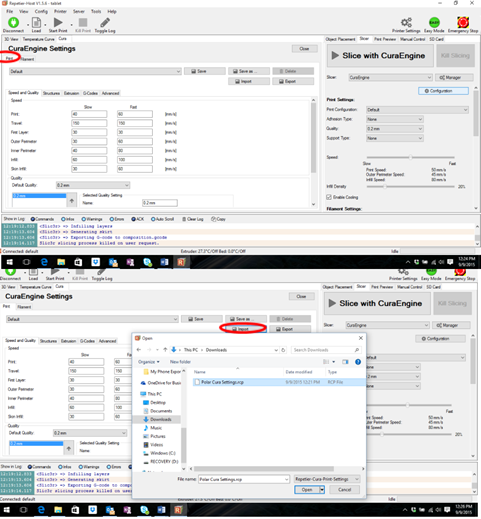This screenshot has height=519, width=481.
Task: Toggle Commands log filter in lower screenshot
Action: coord(39,467)
